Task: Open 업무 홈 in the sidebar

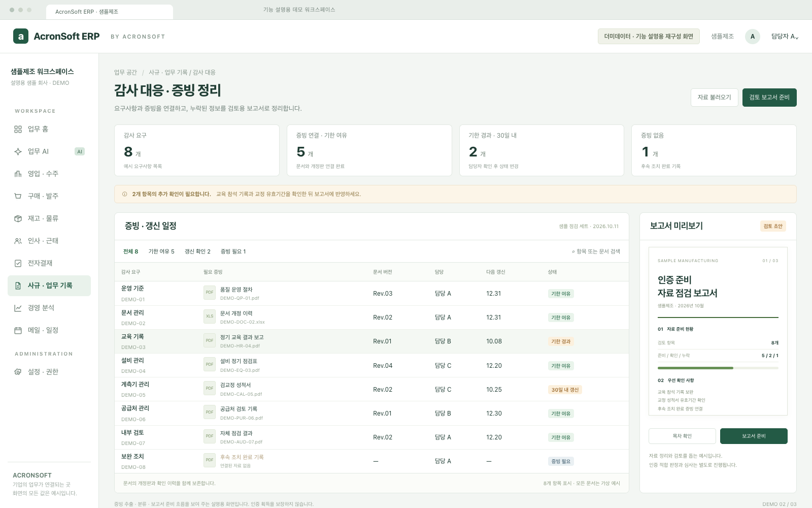Action: (x=49, y=129)
